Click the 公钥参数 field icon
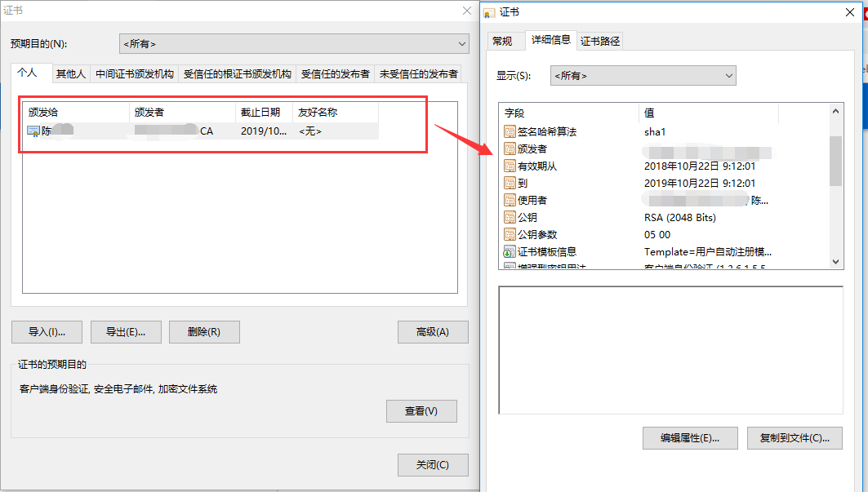The width and height of the screenshot is (868, 492). (510, 234)
